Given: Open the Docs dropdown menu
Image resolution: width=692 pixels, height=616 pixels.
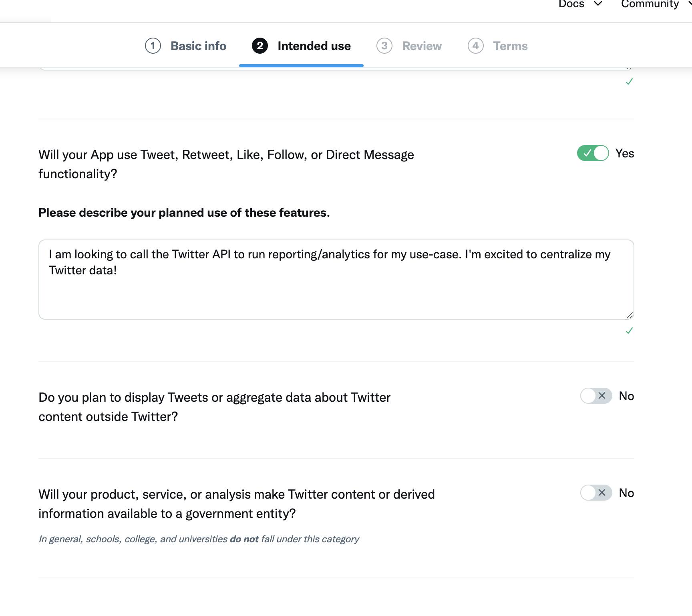Looking at the screenshot, I should pos(571,4).
